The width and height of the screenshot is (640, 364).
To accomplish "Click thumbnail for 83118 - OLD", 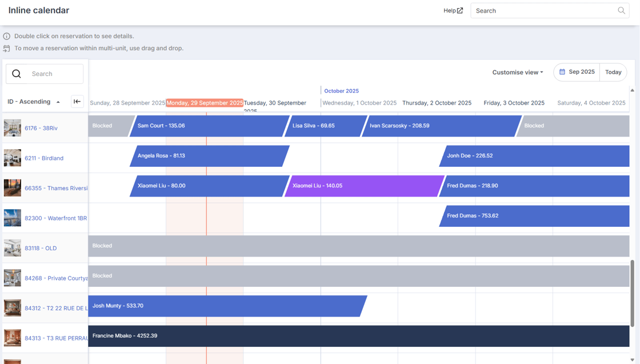I will click(x=12, y=248).
